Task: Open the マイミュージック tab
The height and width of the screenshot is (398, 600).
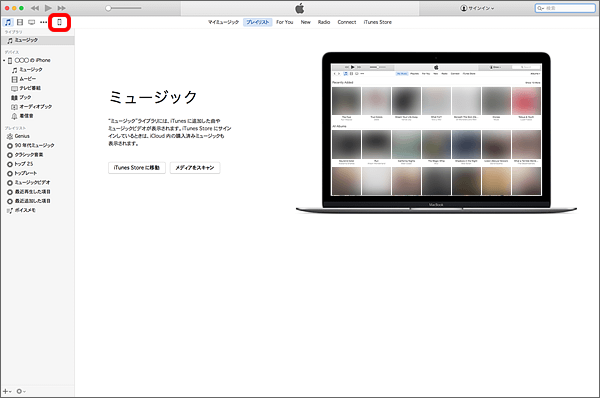Action: point(223,22)
